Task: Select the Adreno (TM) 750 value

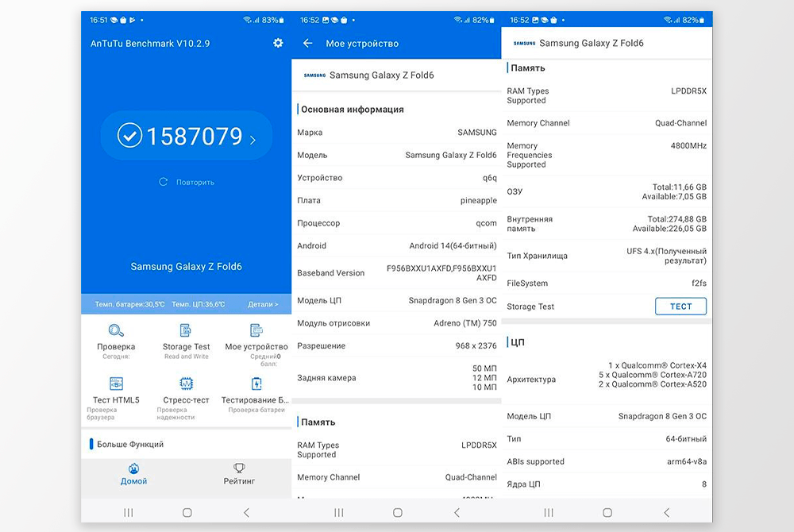Action: tap(464, 323)
